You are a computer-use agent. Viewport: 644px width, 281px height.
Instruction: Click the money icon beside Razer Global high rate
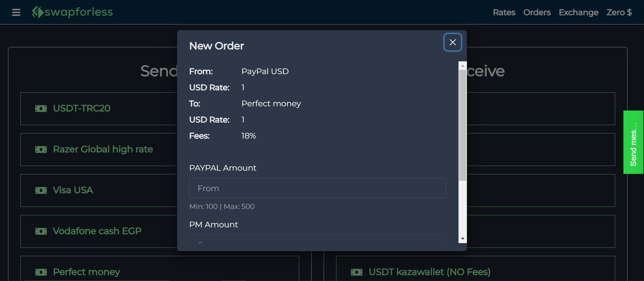tap(41, 150)
